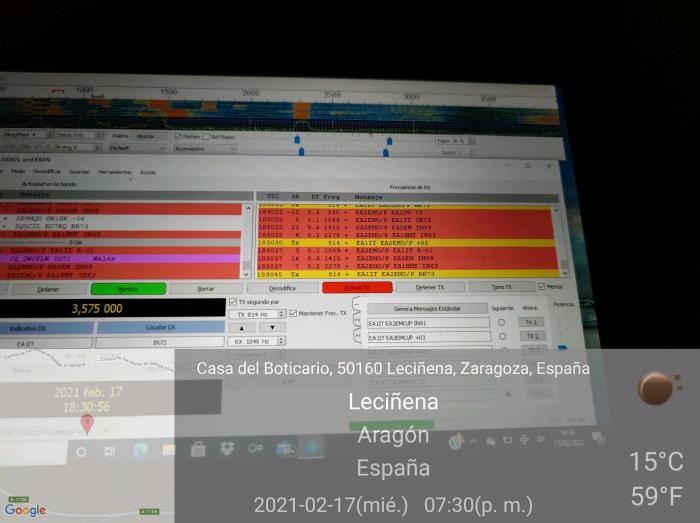Open the Ayuda menu
Screen dimensions: 700x523
(148, 172)
